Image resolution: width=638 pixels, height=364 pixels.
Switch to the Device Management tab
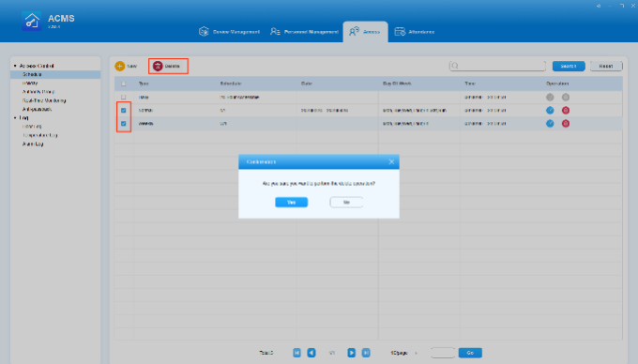229,32
